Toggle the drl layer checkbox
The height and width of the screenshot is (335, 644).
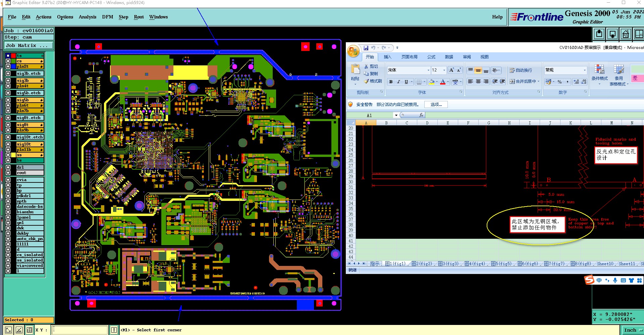(8, 167)
